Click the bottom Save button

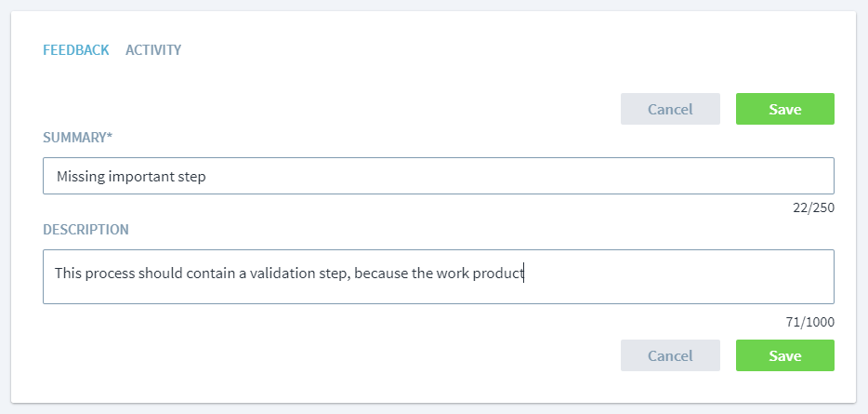coord(784,355)
